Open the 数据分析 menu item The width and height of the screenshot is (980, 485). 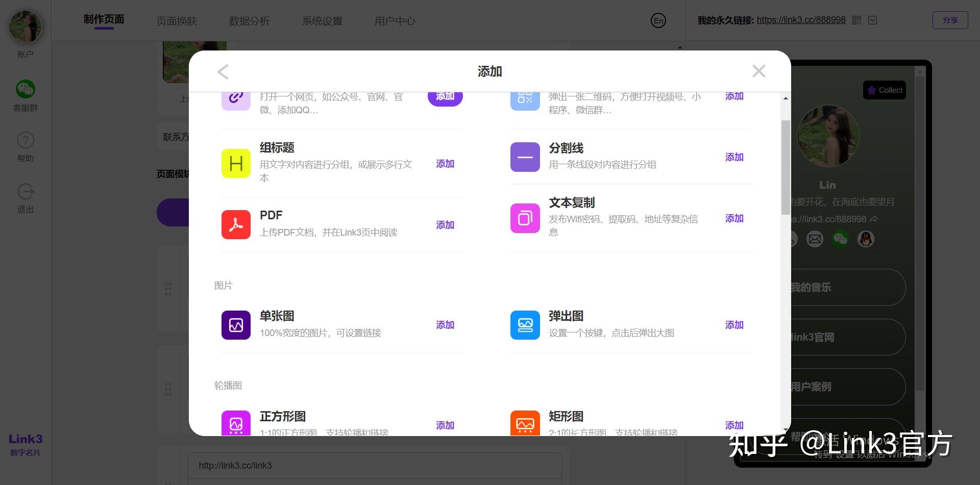(x=250, y=21)
